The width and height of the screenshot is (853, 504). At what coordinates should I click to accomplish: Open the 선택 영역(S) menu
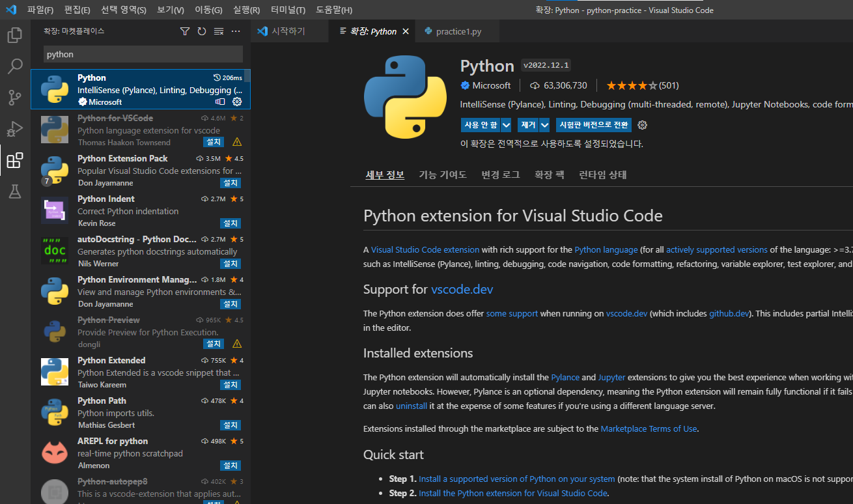(x=124, y=10)
